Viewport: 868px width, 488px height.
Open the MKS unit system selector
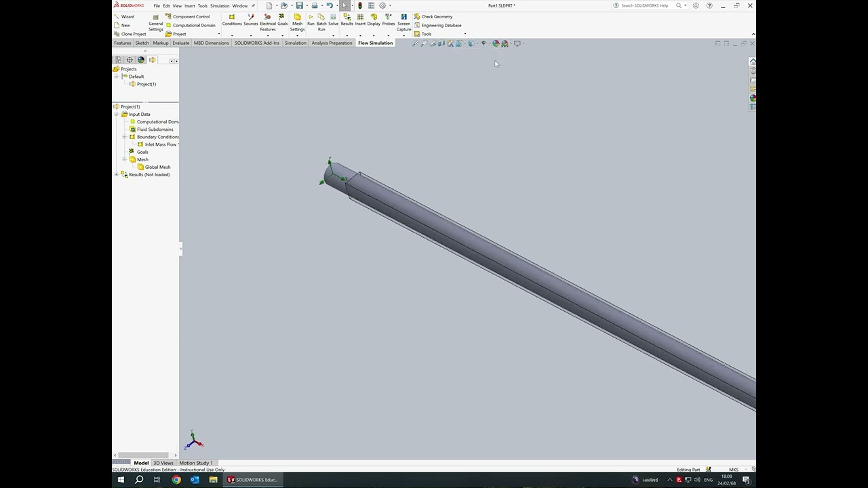(734, 470)
